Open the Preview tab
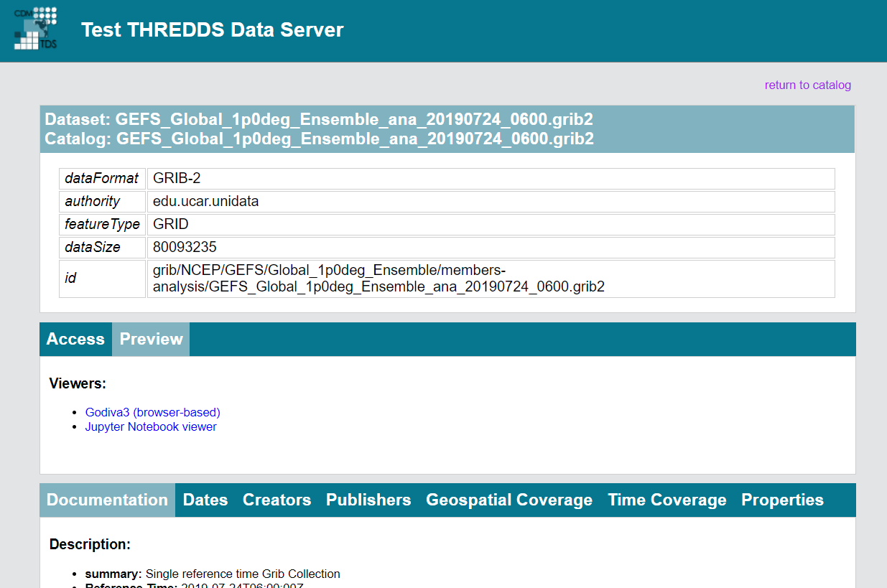Viewport: 887px width, 588px height. point(151,339)
